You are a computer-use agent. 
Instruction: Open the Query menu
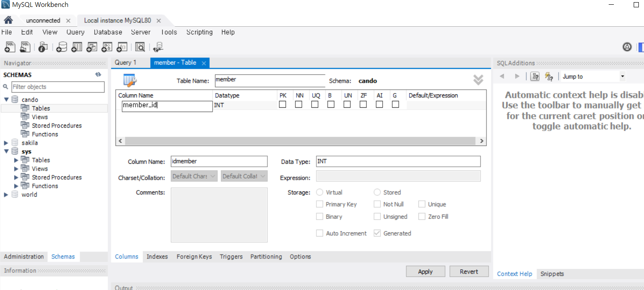[75, 32]
